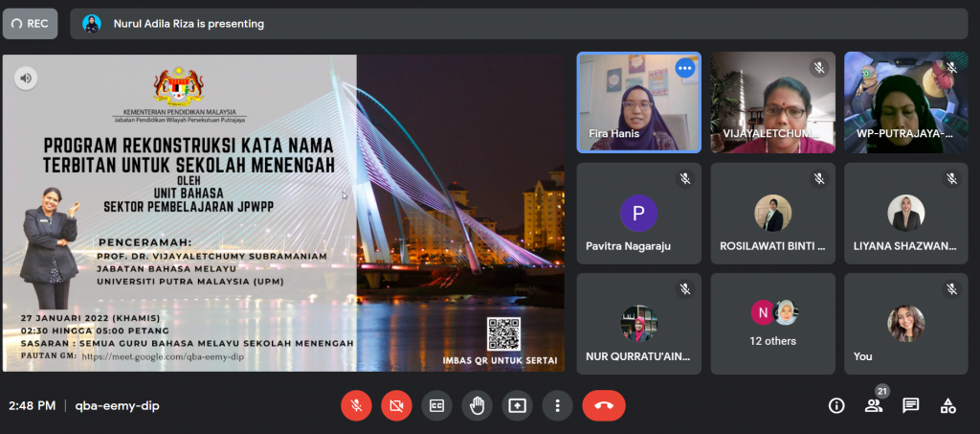Screen dimensions: 980x434
Task: Select the LIYANA SHAZWAN participant tile
Action: click(x=905, y=213)
